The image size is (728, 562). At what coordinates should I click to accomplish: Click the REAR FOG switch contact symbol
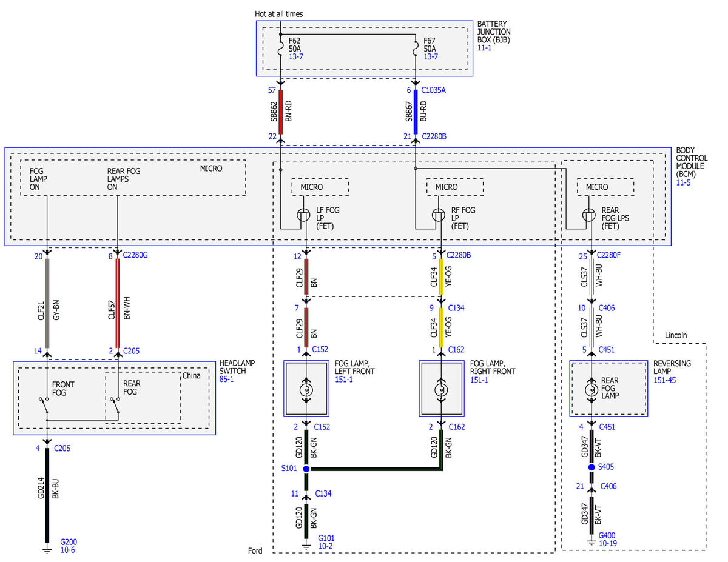[x=115, y=406]
